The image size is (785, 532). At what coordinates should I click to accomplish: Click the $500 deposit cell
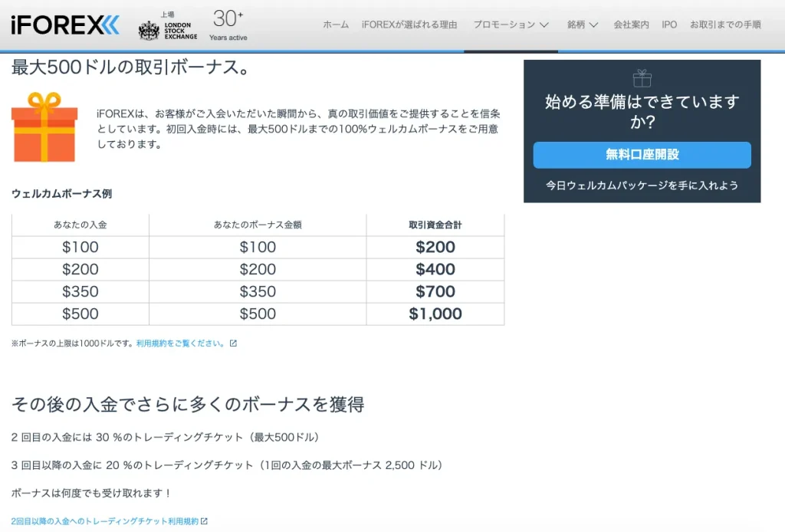[x=80, y=314]
